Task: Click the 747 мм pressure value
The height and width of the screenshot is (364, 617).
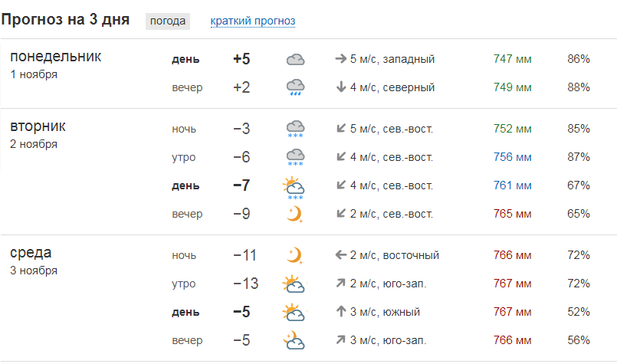Action: pos(512,59)
